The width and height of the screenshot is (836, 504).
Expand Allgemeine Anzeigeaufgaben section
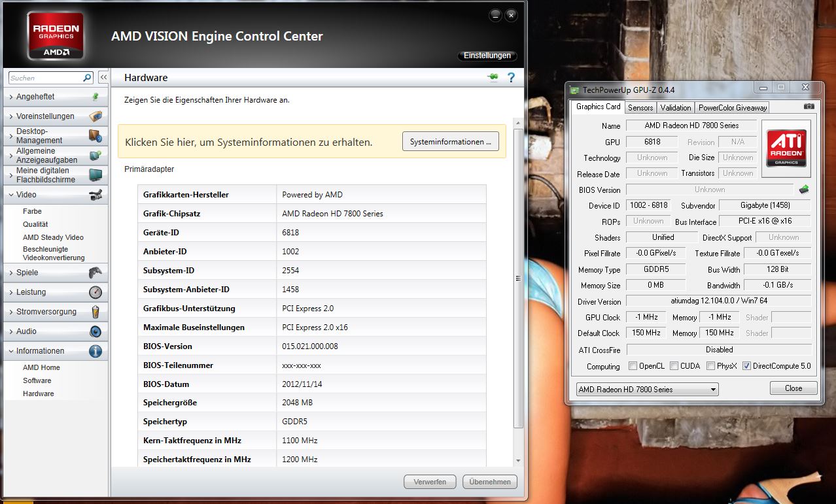tap(54, 156)
